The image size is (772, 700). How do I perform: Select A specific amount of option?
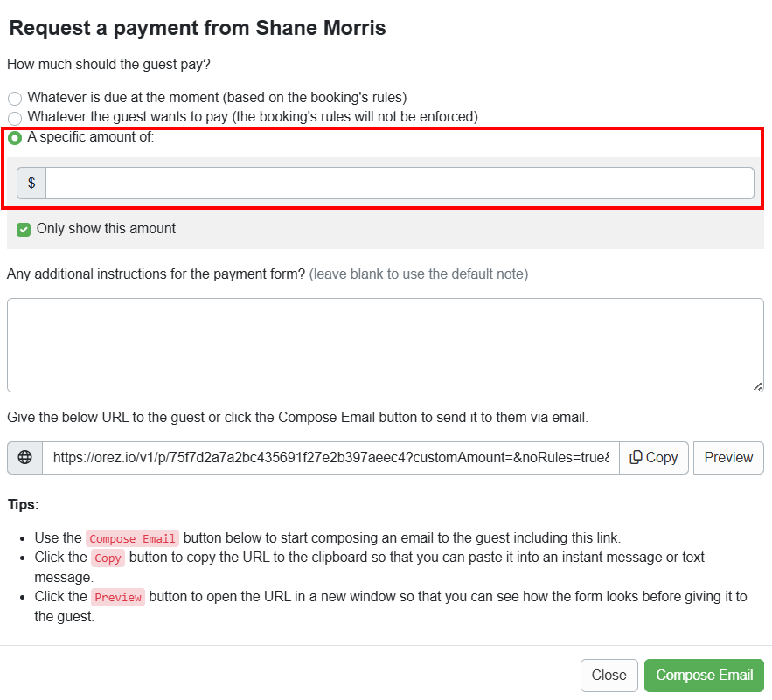coord(14,137)
